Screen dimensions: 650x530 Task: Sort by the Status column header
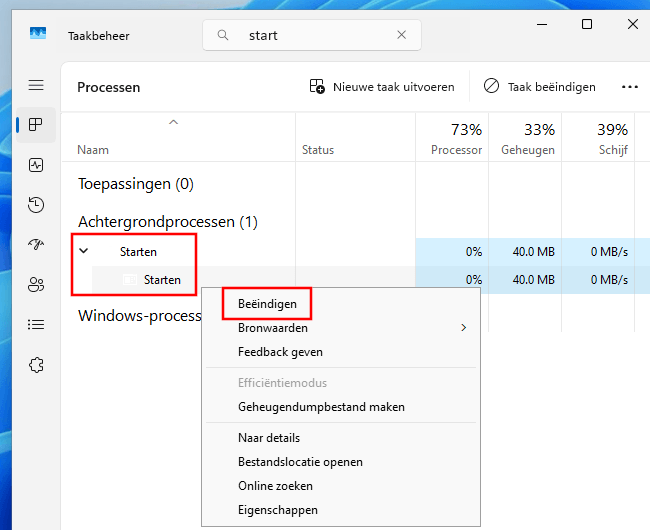point(356,138)
